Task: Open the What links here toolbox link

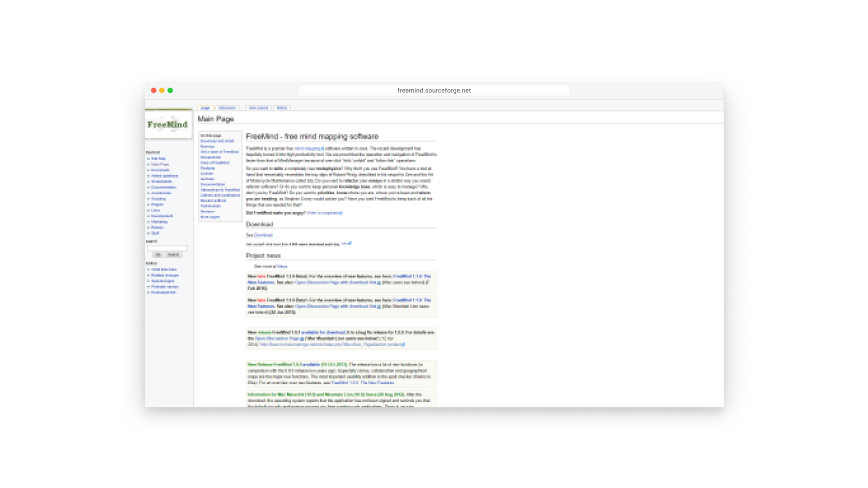Action: [x=164, y=270]
